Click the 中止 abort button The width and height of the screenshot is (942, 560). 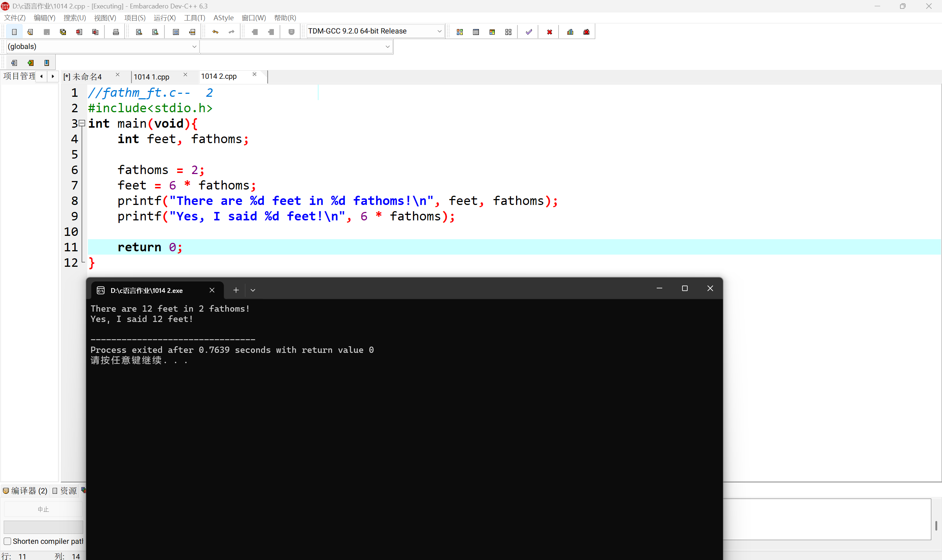click(43, 509)
